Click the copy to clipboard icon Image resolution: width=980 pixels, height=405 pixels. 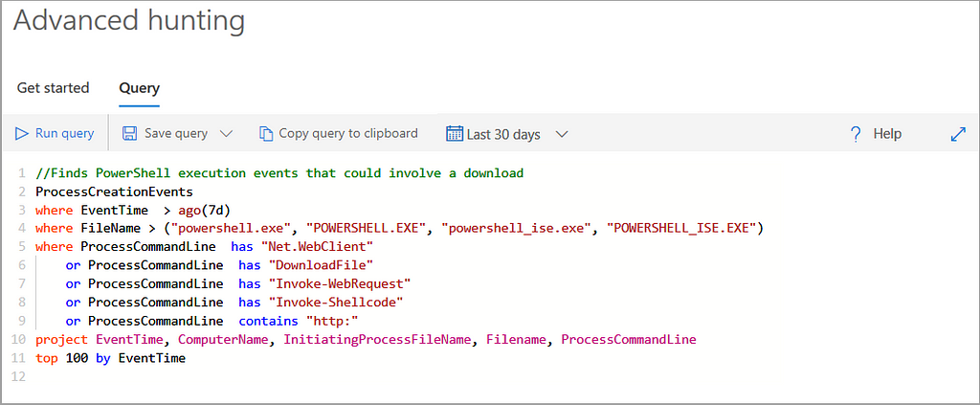coord(266,134)
